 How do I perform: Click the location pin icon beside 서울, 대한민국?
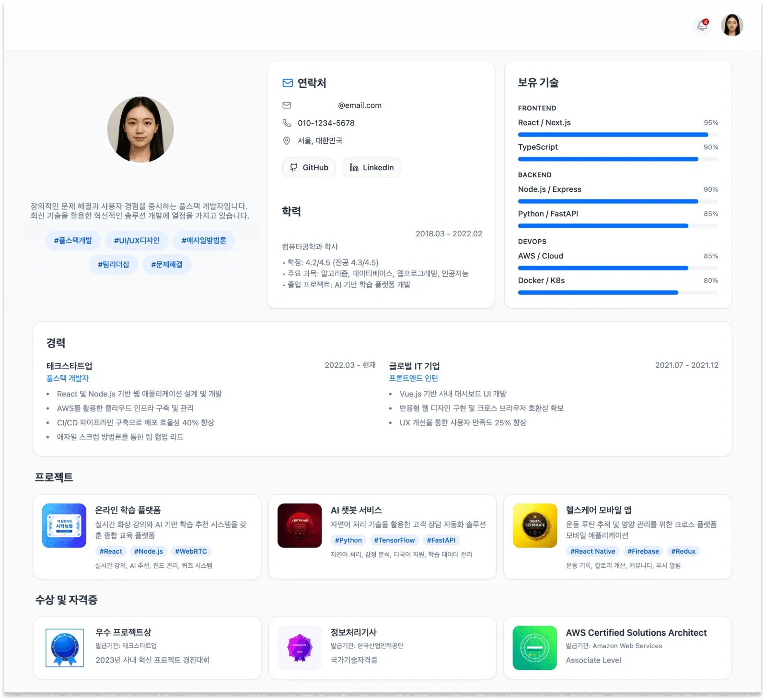click(x=287, y=141)
